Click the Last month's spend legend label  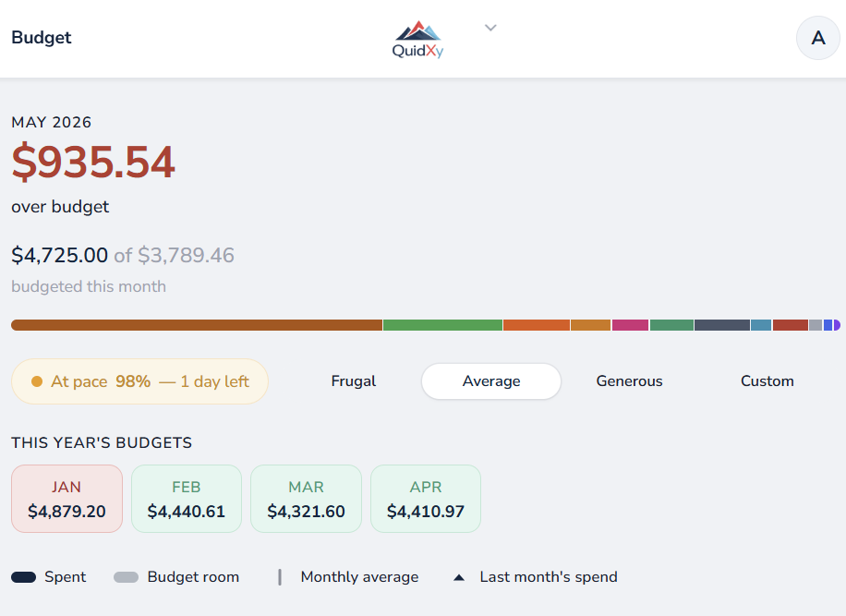[549, 577]
